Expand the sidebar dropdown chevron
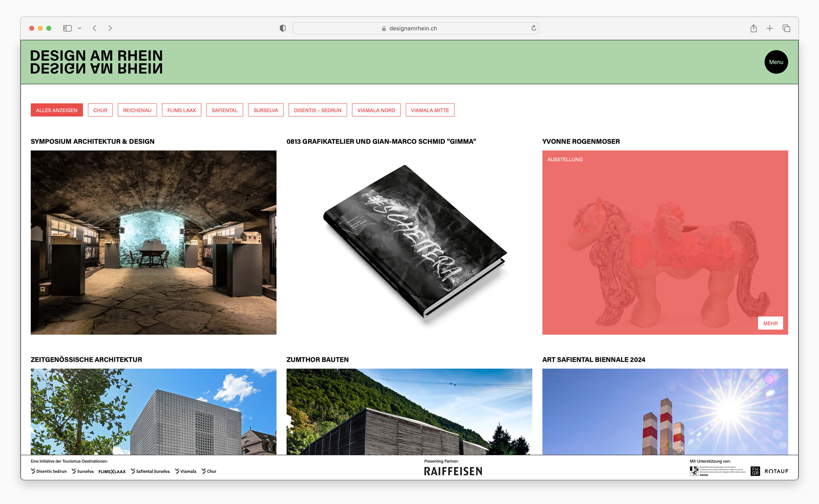The width and height of the screenshot is (819, 504). pos(79,28)
